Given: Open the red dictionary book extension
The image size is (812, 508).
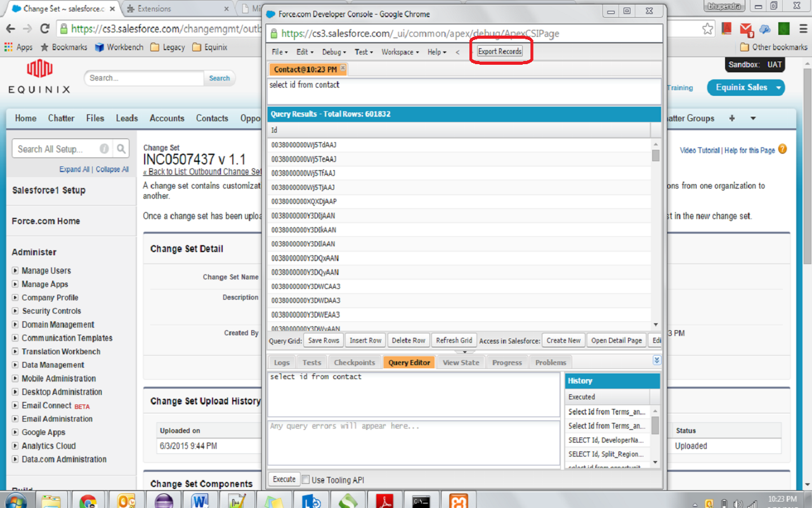Looking at the screenshot, I should 727,29.
